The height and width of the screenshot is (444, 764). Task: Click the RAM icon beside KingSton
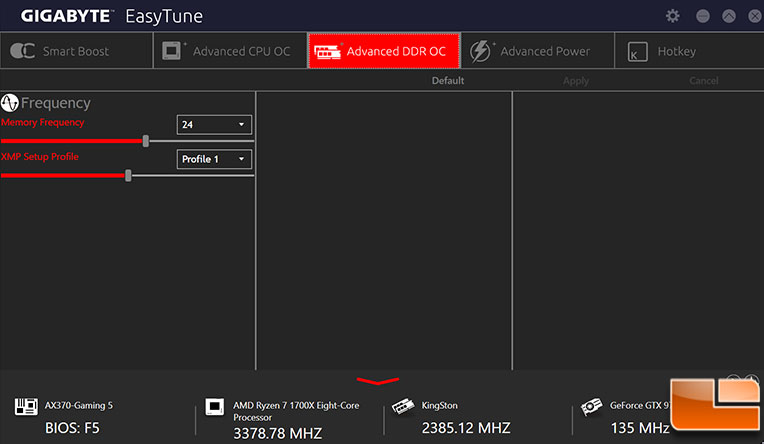403,406
